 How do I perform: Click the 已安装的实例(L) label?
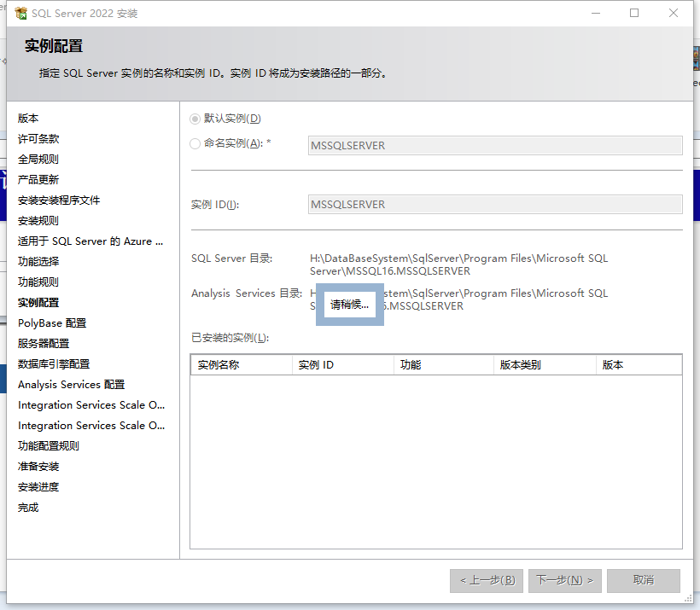pyautogui.click(x=230, y=338)
